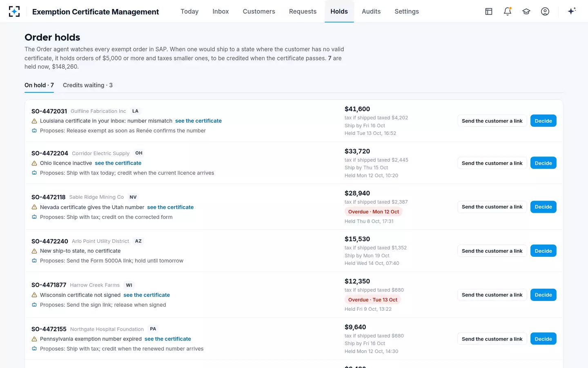588x368 pixels.
Task: Navigate to the Audits tab
Action: 371,11
